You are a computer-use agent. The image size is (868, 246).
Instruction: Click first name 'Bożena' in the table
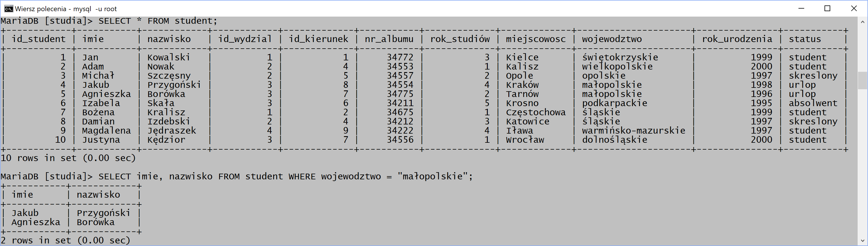pos(98,112)
